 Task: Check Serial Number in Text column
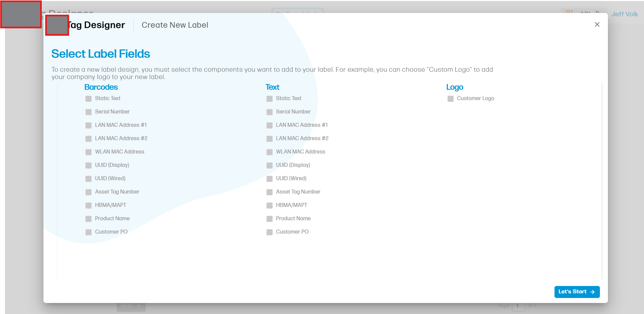pos(270,112)
